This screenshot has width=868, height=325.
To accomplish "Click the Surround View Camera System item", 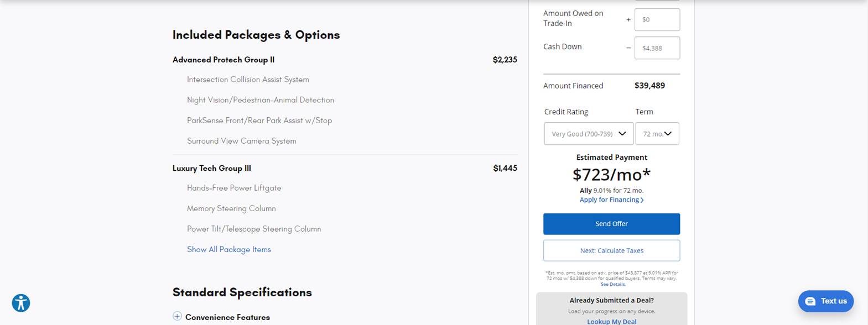I will (x=242, y=141).
